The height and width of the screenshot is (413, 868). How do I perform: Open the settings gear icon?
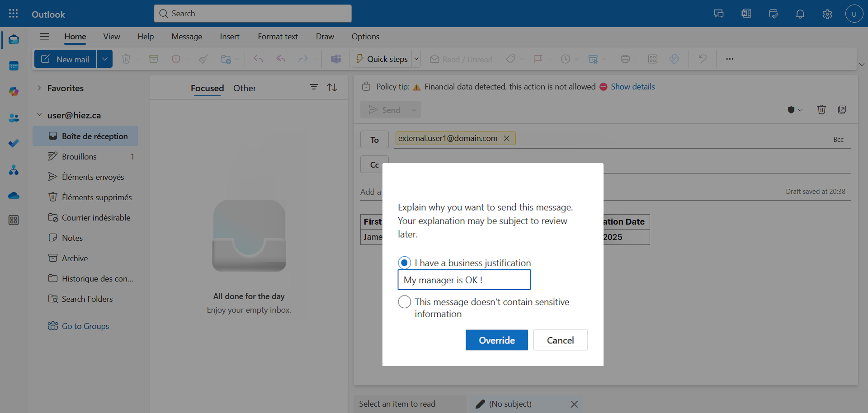827,14
